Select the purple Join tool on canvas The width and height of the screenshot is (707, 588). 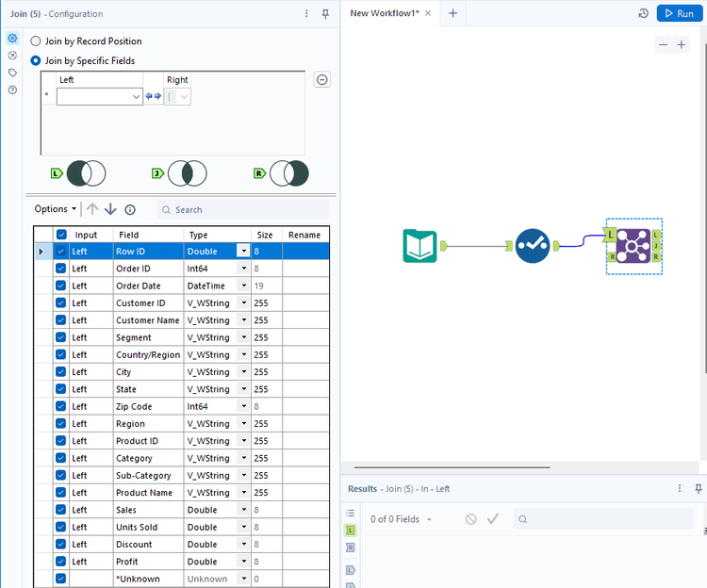click(x=633, y=246)
